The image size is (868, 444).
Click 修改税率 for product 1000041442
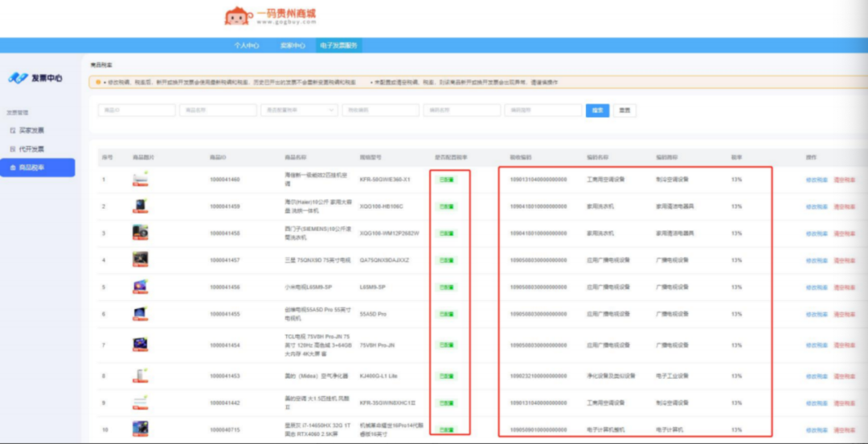pos(817,403)
